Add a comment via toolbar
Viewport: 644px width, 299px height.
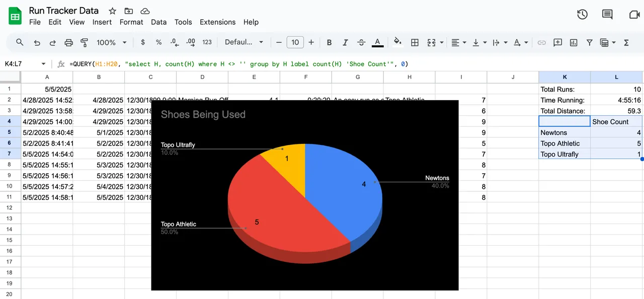[557, 42]
